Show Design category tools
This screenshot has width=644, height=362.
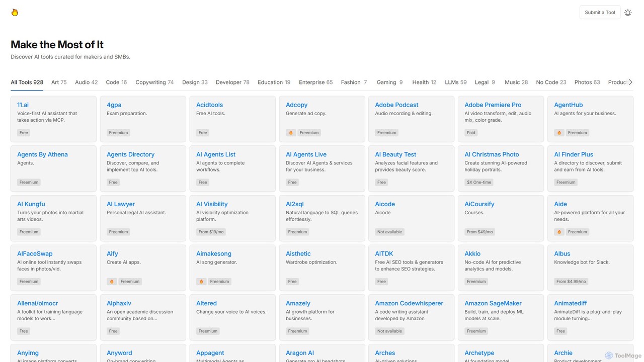click(x=195, y=82)
